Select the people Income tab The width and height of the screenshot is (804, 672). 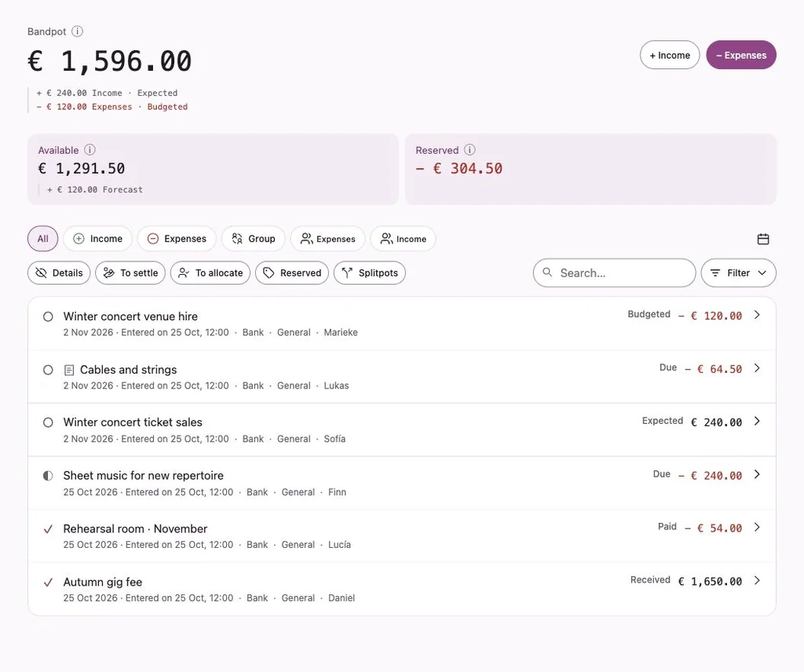click(x=403, y=239)
